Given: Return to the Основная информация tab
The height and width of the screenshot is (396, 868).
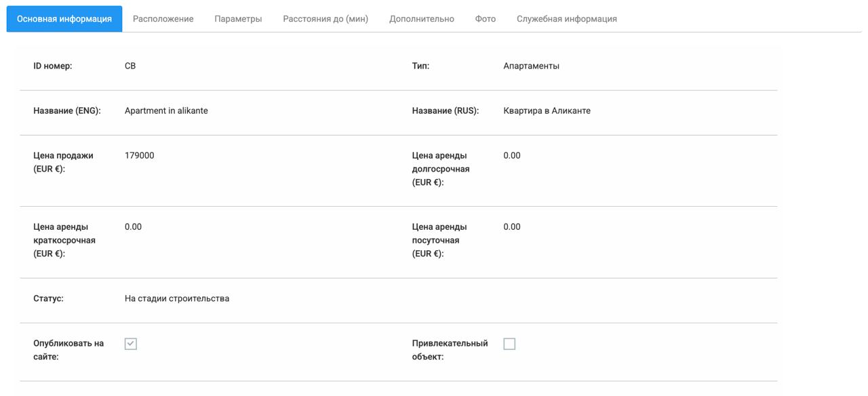Looking at the screenshot, I should [x=64, y=18].
